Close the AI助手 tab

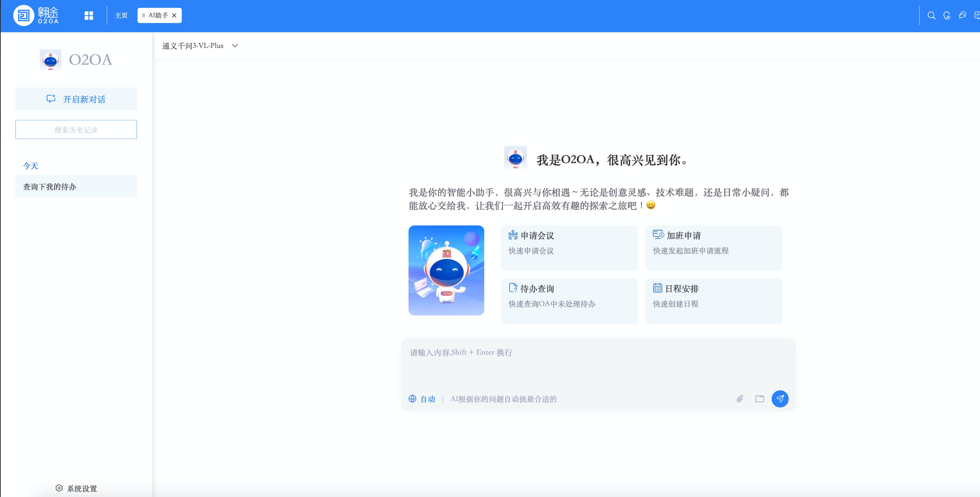click(x=174, y=16)
